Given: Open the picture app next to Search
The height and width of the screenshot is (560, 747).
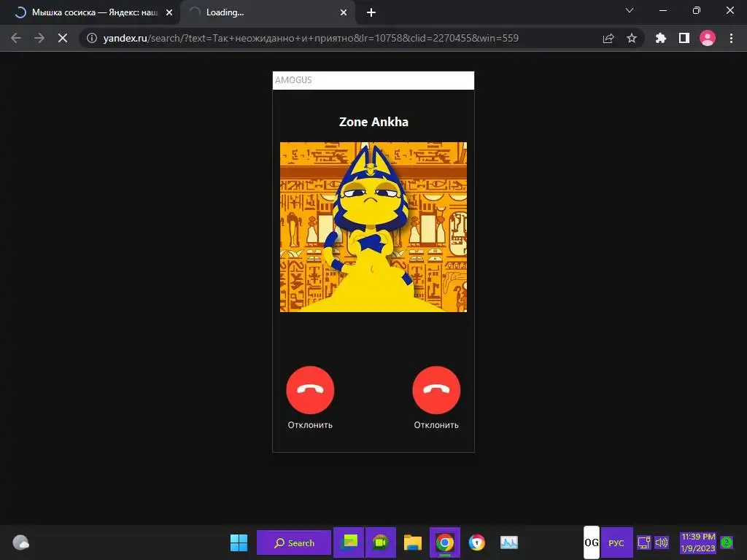Looking at the screenshot, I should 349,542.
